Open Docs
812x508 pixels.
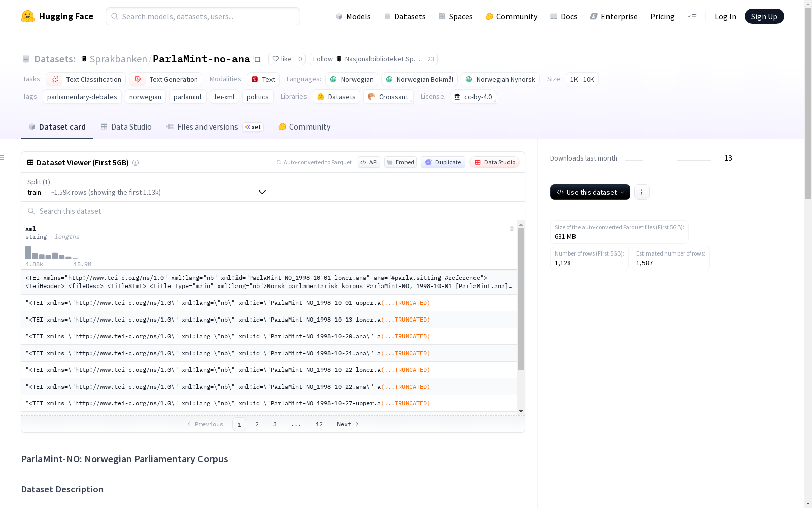564,16
